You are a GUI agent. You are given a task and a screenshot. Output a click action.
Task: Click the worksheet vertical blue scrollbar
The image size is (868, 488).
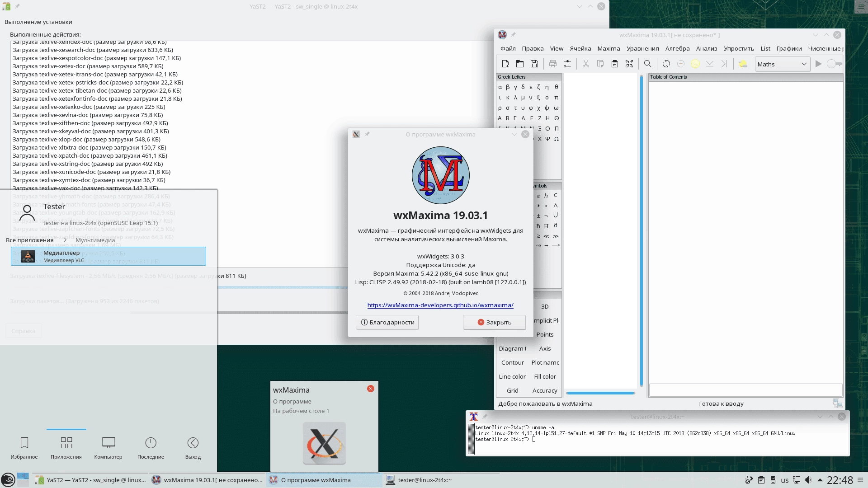[642, 231]
